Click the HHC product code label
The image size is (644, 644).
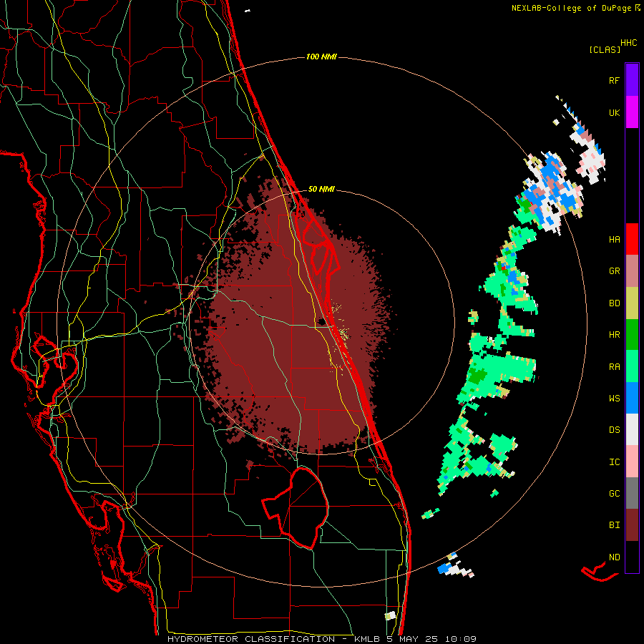tap(628, 43)
